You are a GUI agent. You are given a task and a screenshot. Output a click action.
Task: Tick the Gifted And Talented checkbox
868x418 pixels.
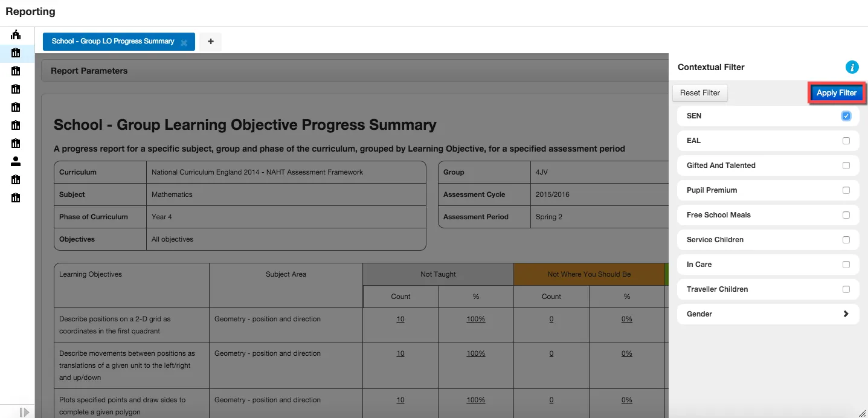pyautogui.click(x=846, y=166)
